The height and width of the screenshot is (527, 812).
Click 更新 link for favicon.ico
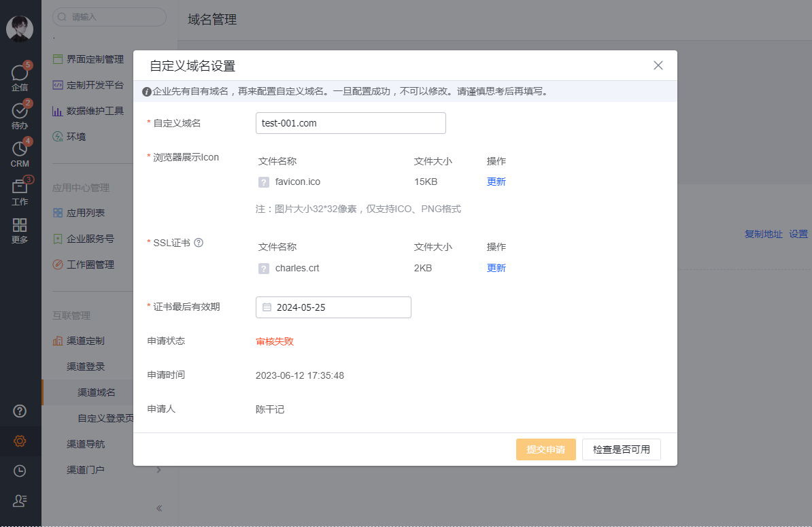tap(496, 182)
